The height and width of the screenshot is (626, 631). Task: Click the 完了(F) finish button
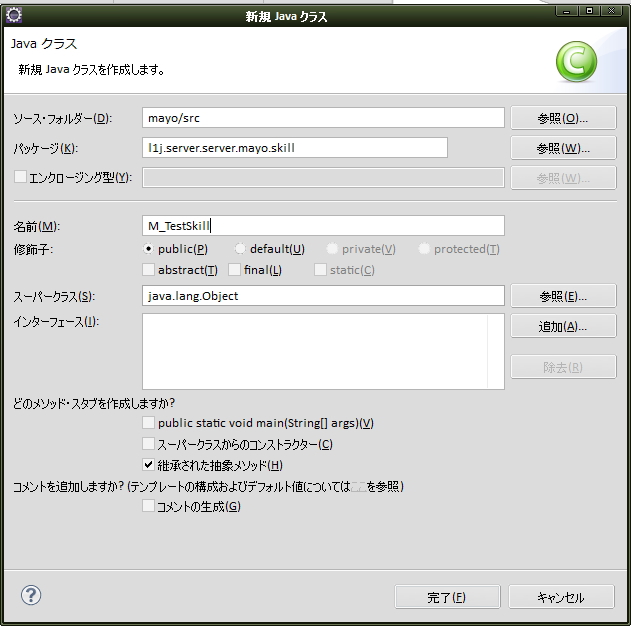click(x=447, y=597)
